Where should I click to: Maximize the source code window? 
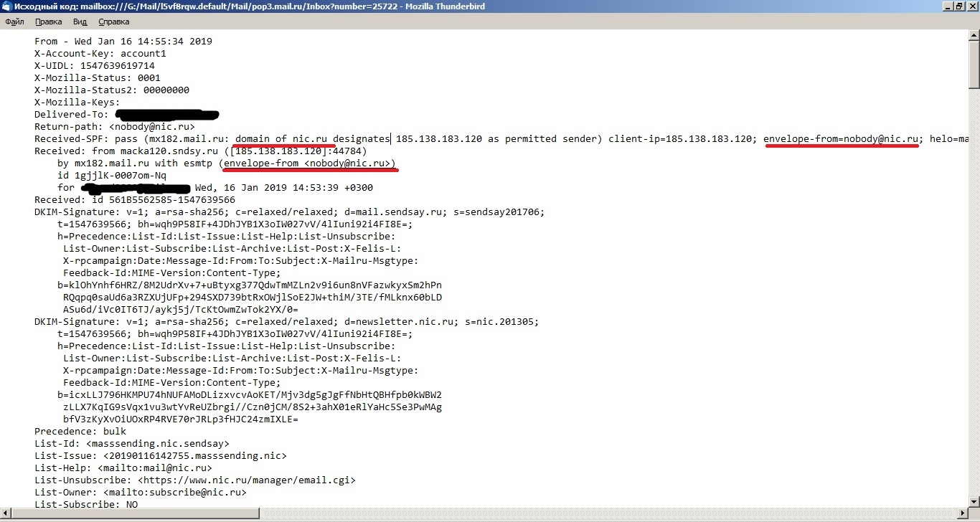pos(958,6)
